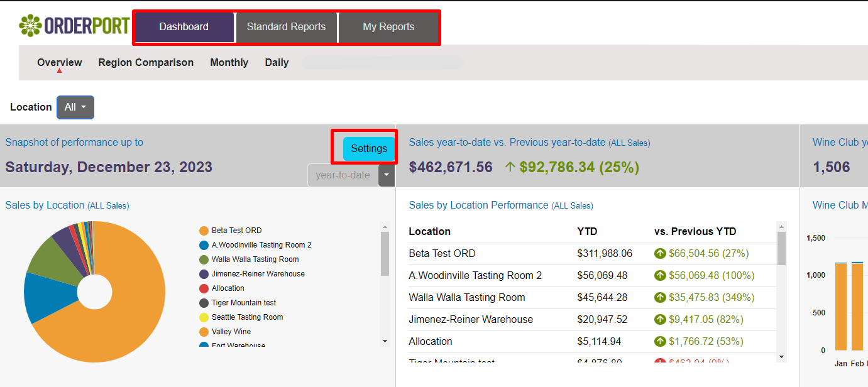Screen dimensions: 868x387
Task: Click the Jimenez-Reiner Warehouse table cell
Action: coord(471,320)
